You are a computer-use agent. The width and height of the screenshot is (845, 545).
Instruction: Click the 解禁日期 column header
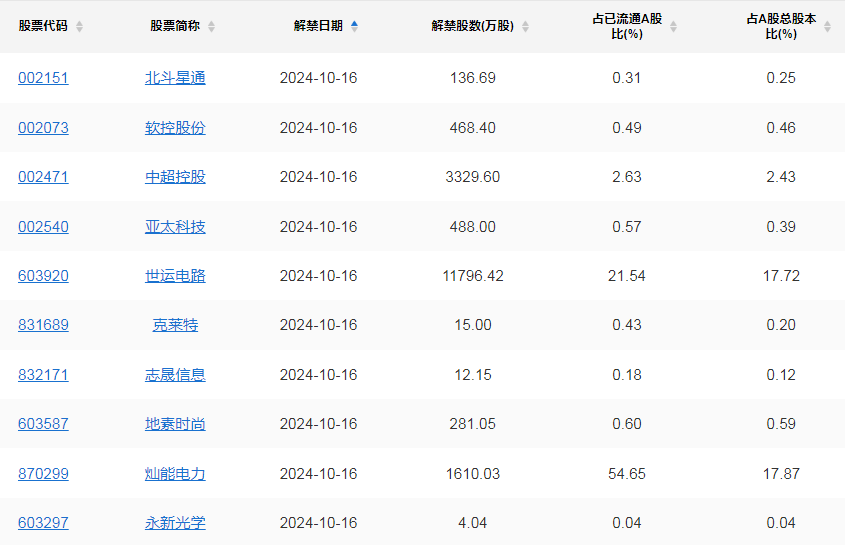[x=318, y=26]
